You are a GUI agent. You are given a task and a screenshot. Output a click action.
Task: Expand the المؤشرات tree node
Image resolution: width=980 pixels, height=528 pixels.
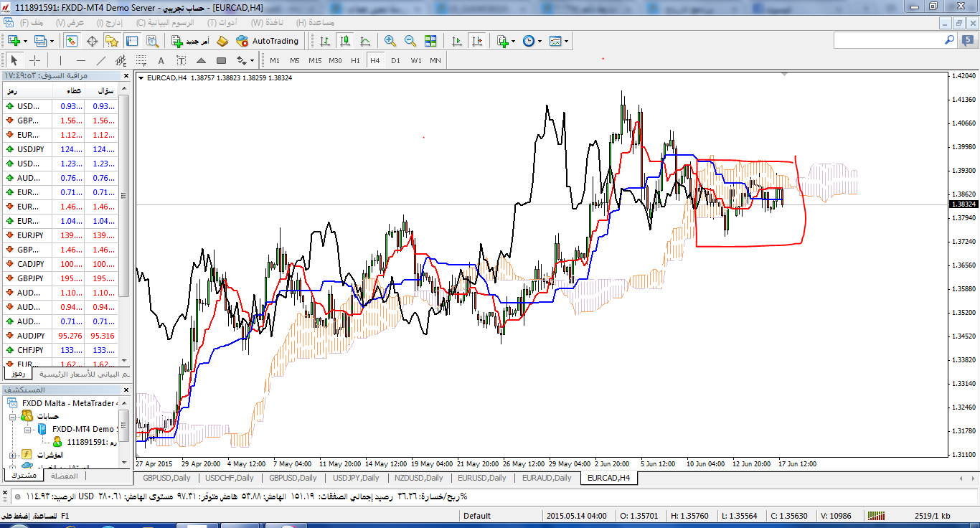[13, 455]
